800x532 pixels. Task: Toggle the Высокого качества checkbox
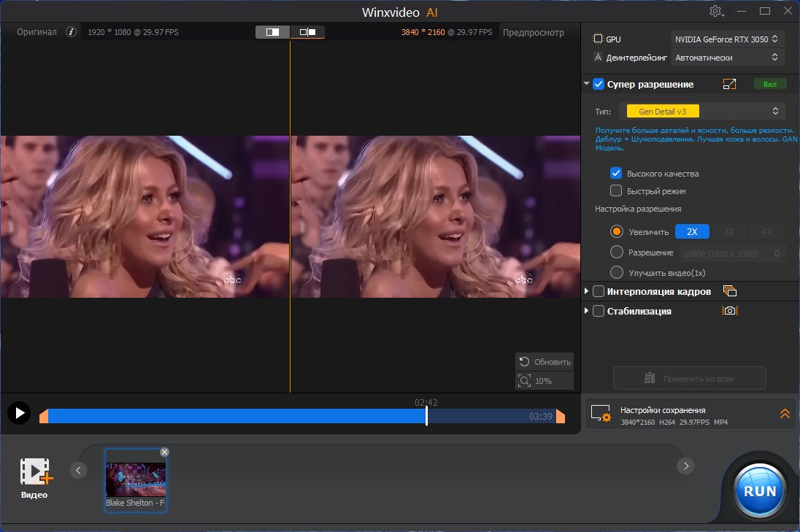[615, 174]
